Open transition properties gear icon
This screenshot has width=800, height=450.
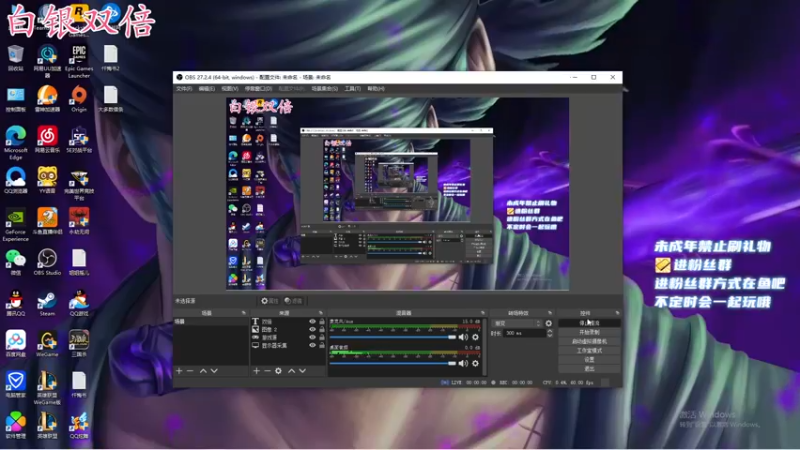click(548, 323)
